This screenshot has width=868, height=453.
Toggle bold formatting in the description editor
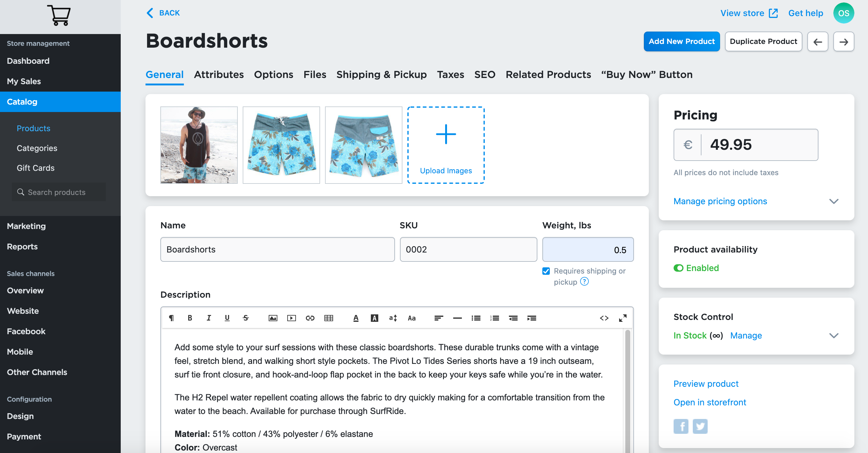pos(190,318)
